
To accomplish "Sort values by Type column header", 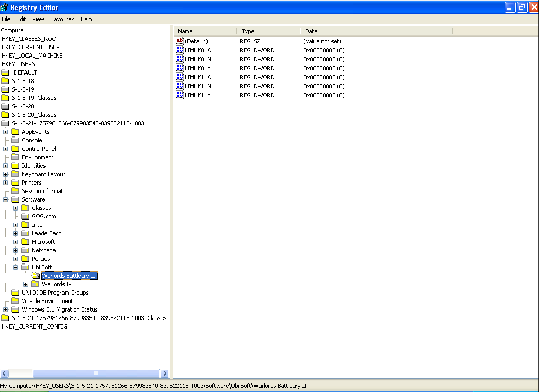I will pyautogui.click(x=268, y=31).
